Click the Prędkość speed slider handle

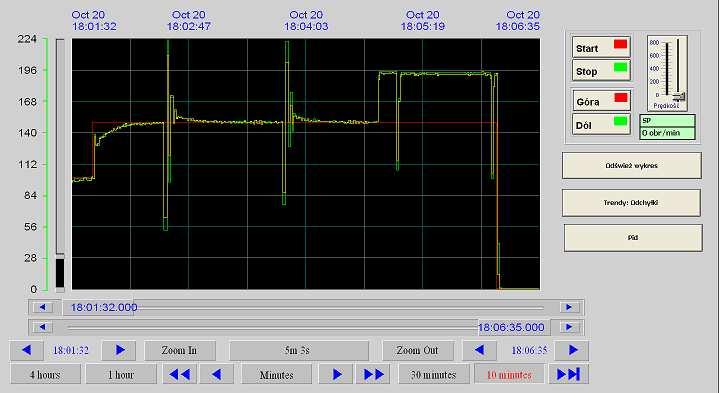point(679,97)
